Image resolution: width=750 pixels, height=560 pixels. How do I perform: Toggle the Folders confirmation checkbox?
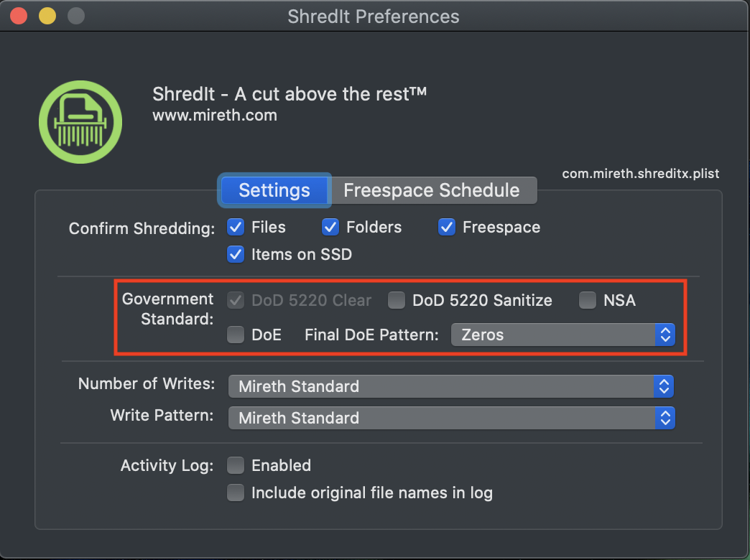pyautogui.click(x=330, y=228)
